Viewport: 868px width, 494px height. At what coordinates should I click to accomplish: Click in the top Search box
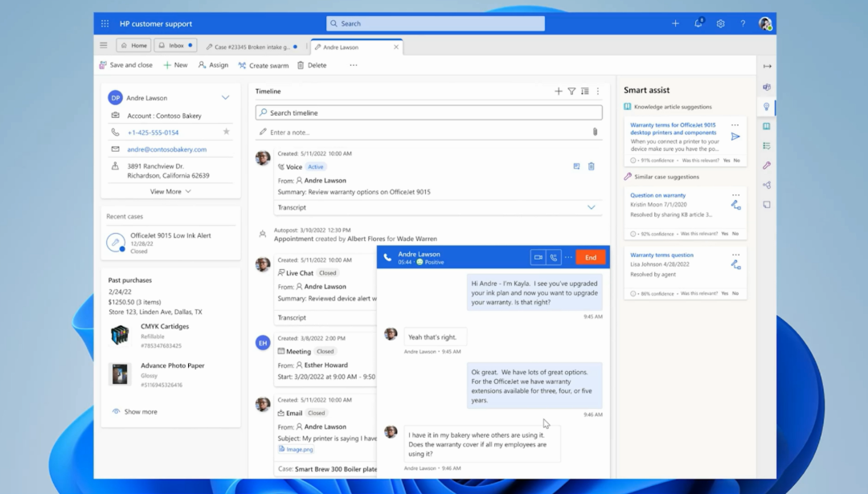[x=435, y=24]
